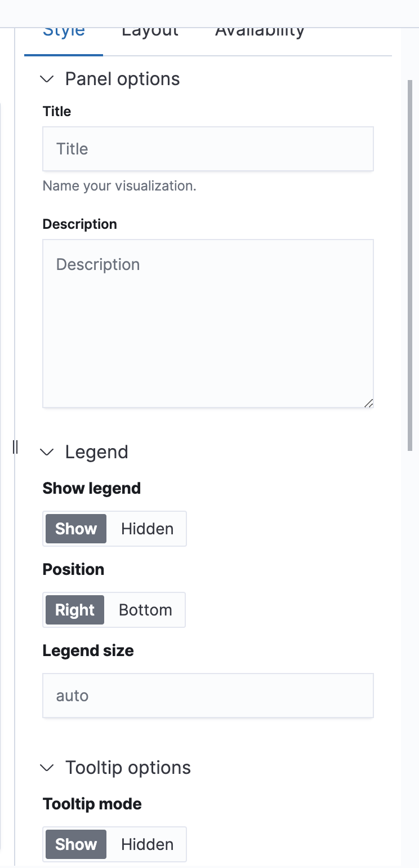Set Tooltip mode to Hidden
Viewport: 419px width, 868px height.
(147, 844)
